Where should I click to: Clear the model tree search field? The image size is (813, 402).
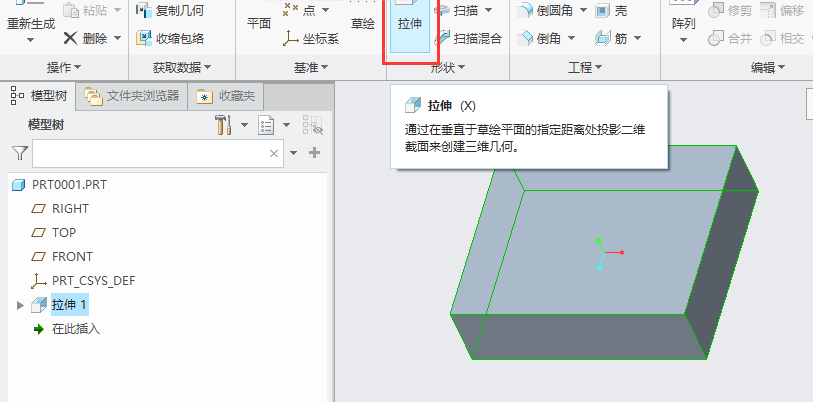274,153
